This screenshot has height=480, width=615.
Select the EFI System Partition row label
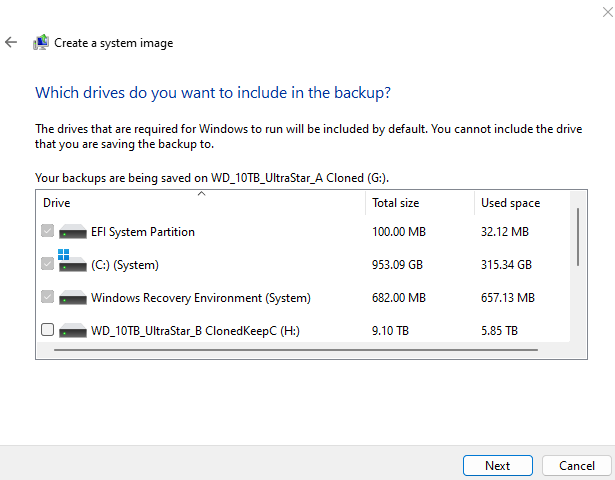[143, 232]
